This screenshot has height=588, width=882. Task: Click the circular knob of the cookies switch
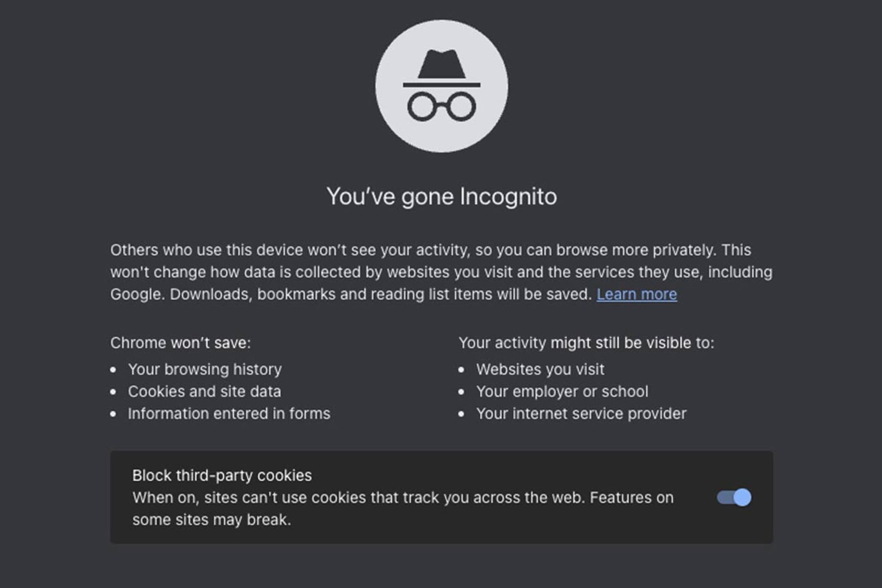(743, 498)
